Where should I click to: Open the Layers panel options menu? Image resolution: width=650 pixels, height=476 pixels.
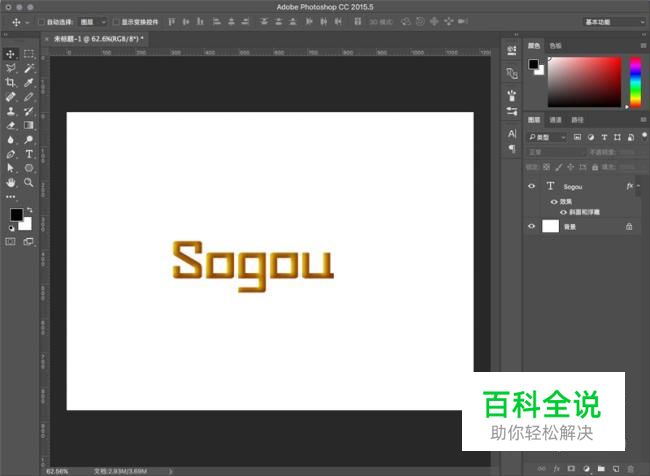point(643,120)
